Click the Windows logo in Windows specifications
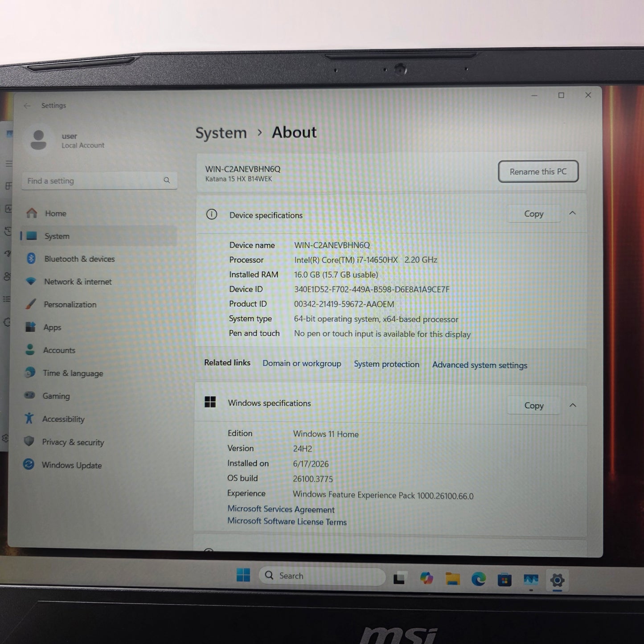Screen dimensions: 644x644 click(x=210, y=402)
